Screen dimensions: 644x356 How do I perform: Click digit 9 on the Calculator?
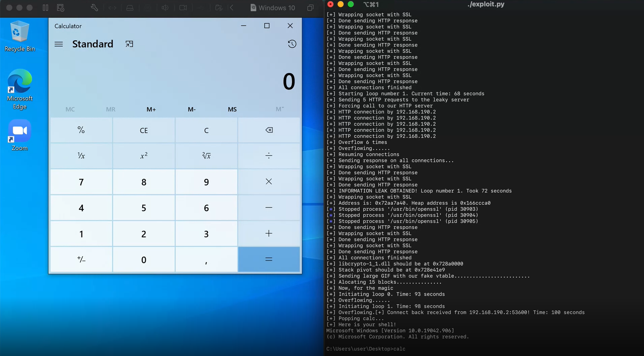point(206,182)
